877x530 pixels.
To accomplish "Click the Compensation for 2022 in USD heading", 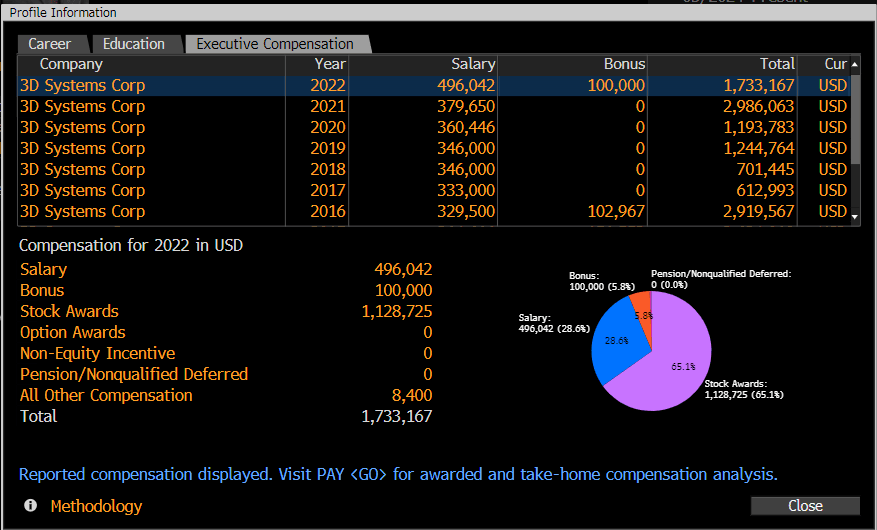I will point(131,245).
